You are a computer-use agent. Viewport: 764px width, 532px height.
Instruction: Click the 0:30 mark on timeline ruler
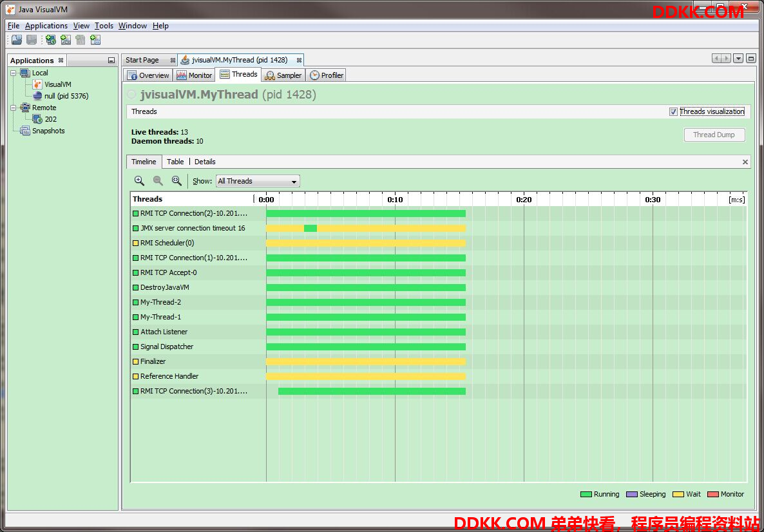pyautogui.click(x=653, y=199)
